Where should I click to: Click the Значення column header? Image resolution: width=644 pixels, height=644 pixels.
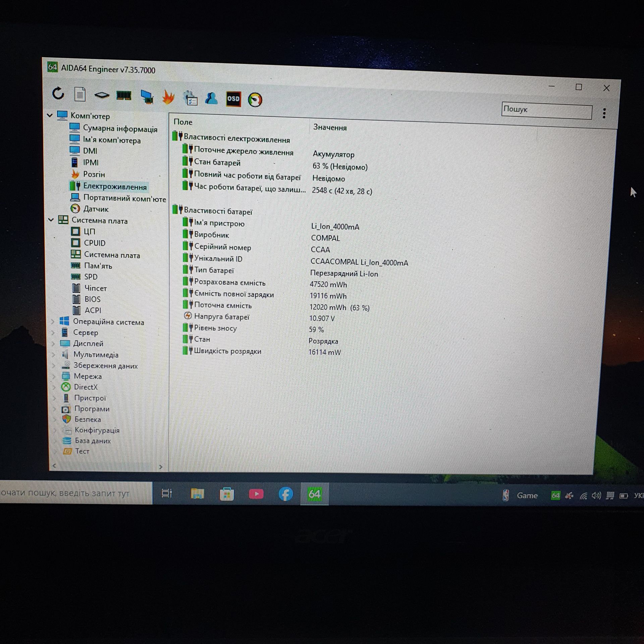pyautogui.click(x=330, y=127)
